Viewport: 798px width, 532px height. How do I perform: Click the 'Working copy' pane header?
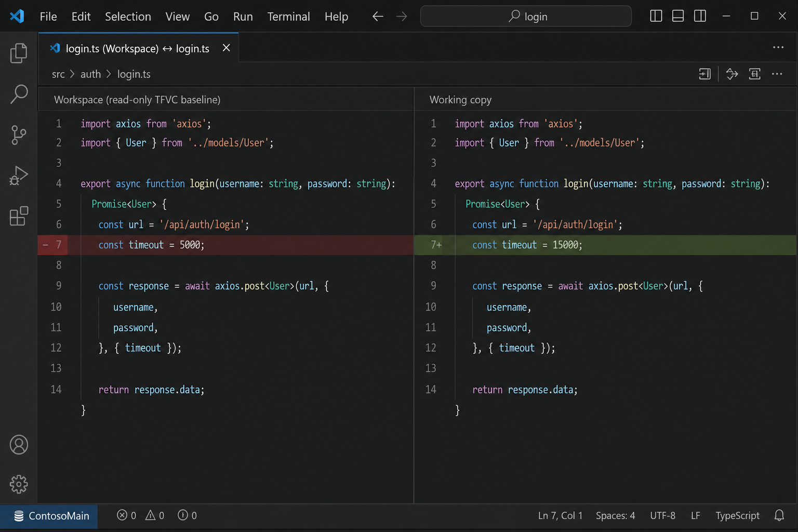pyautogui.click(x=460, y=100)
